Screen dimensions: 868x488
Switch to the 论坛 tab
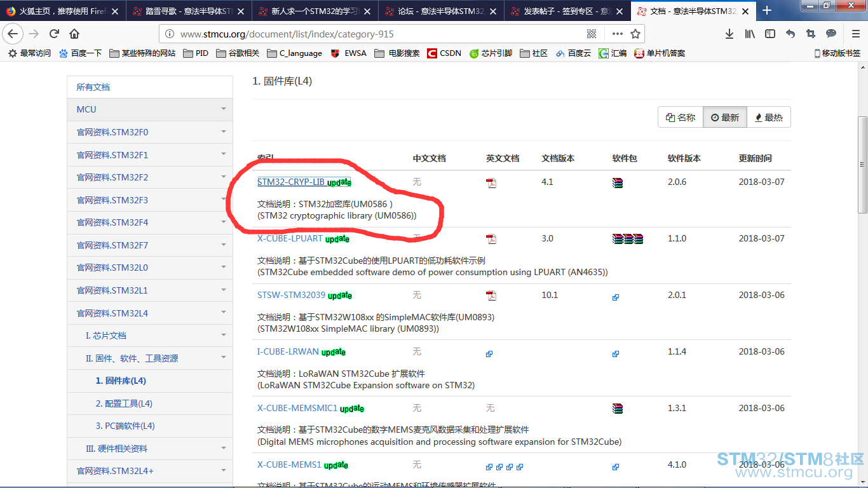coord(442,11)
